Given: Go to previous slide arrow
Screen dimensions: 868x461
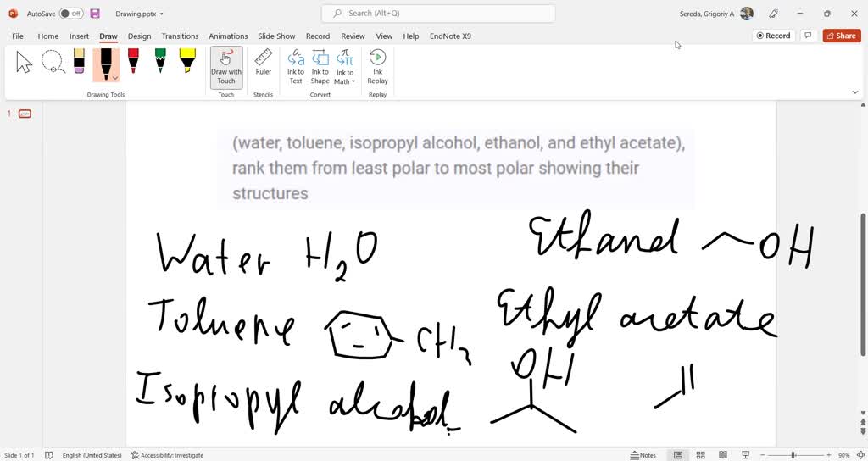Looking at the screenshot, I should (863, 424).
